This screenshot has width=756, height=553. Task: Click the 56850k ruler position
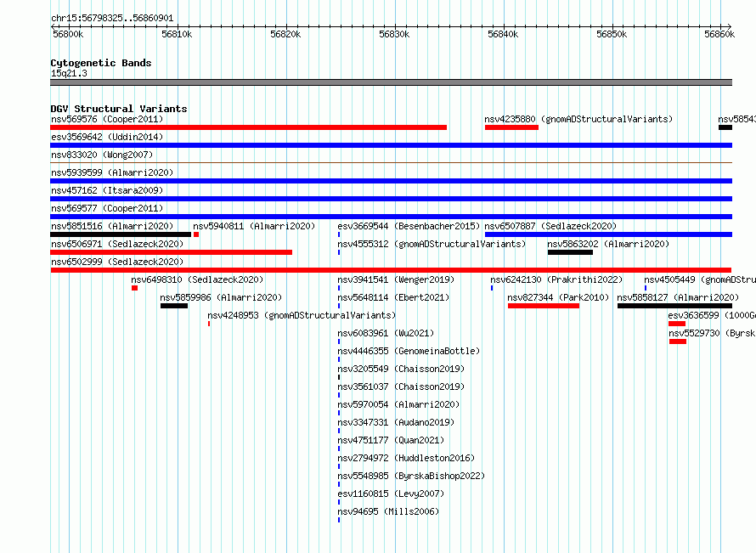(x=612, y=34)
